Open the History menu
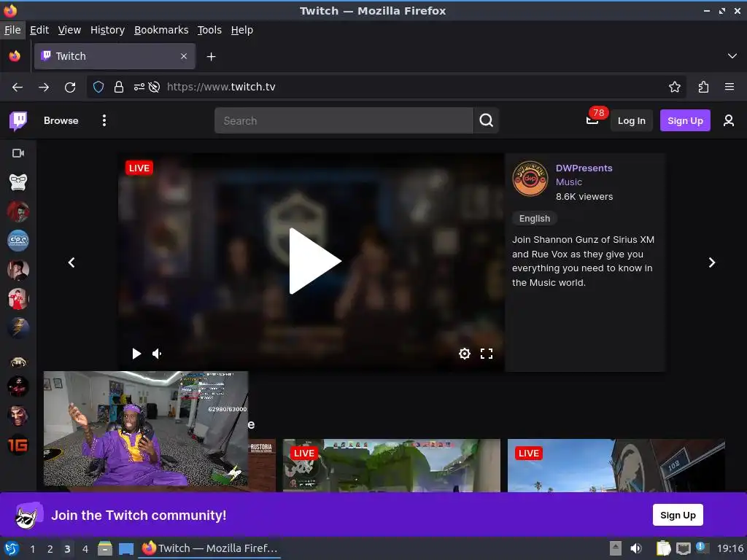 [x=108, y=30]
